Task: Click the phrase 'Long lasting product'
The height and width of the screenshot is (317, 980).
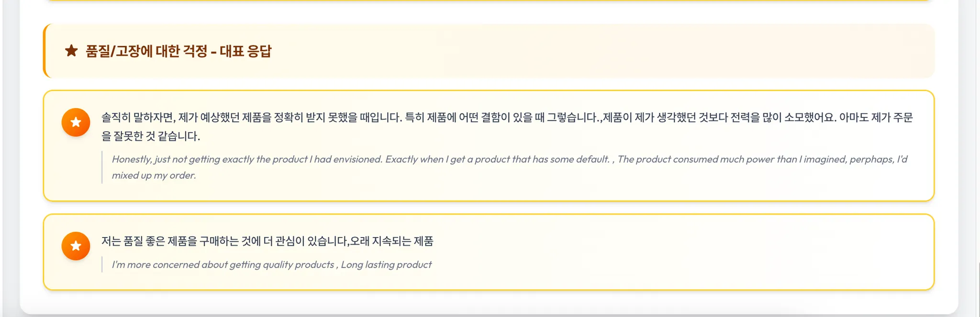Action: (x=386, y=265)
